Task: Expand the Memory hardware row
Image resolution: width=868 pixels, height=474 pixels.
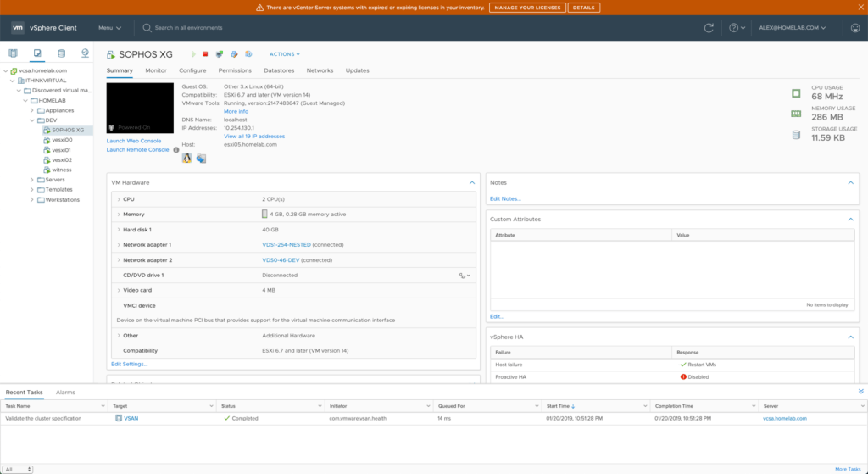Action: tap(118, 215)
